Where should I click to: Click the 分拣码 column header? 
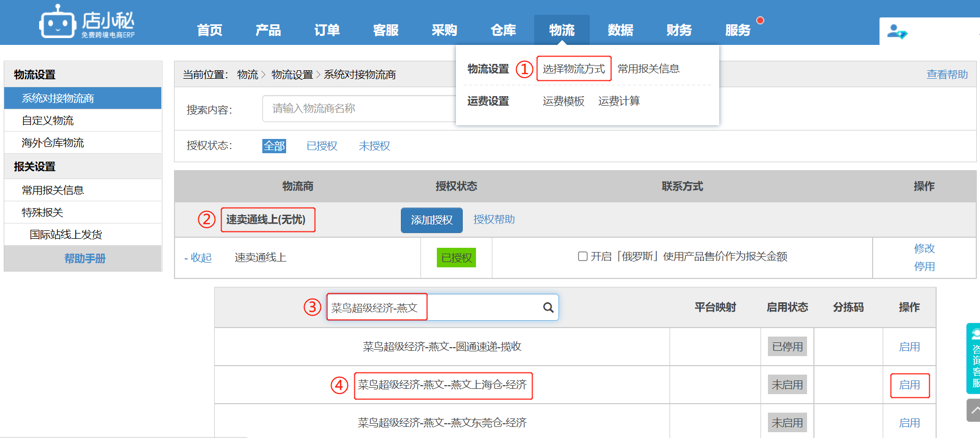tap(848, 307)
